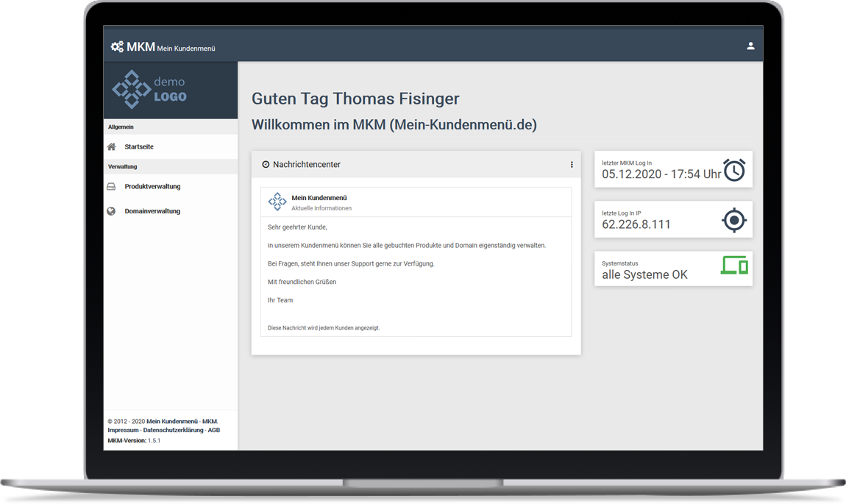Click the 'Mit freundlichen Grüßen' line
The image size is (846, 504).
302,283
